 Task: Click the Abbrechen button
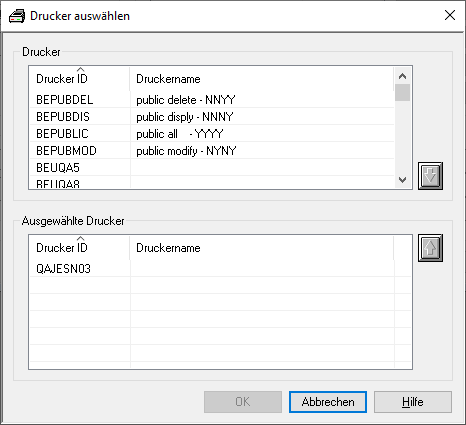coord(328,402)
